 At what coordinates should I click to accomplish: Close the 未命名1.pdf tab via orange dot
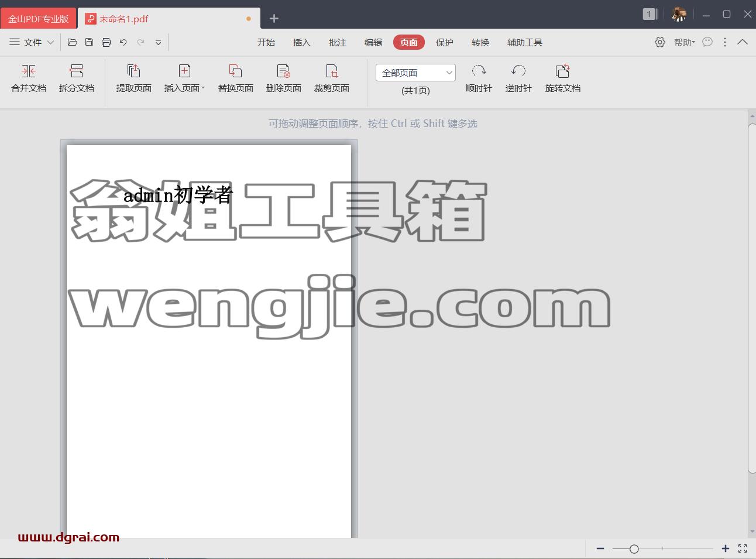(249, 19)
